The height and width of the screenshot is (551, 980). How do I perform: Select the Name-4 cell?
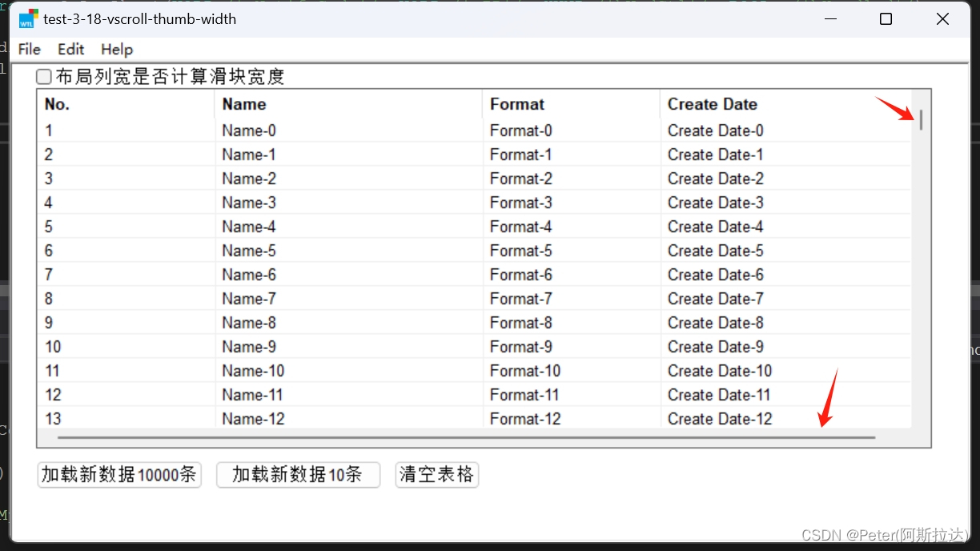coord(349,227)
